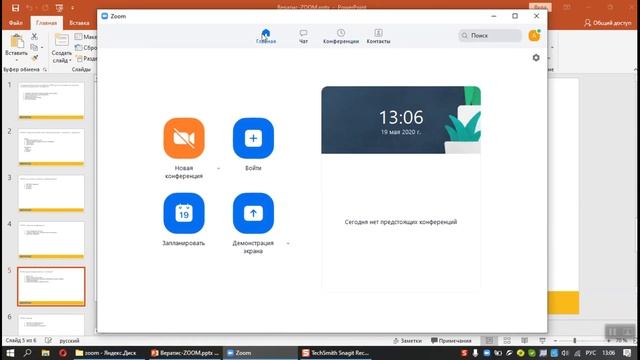Open the Zoom profile avatar
This screenshot has height=360, width=640.
[x=534, y=36]
